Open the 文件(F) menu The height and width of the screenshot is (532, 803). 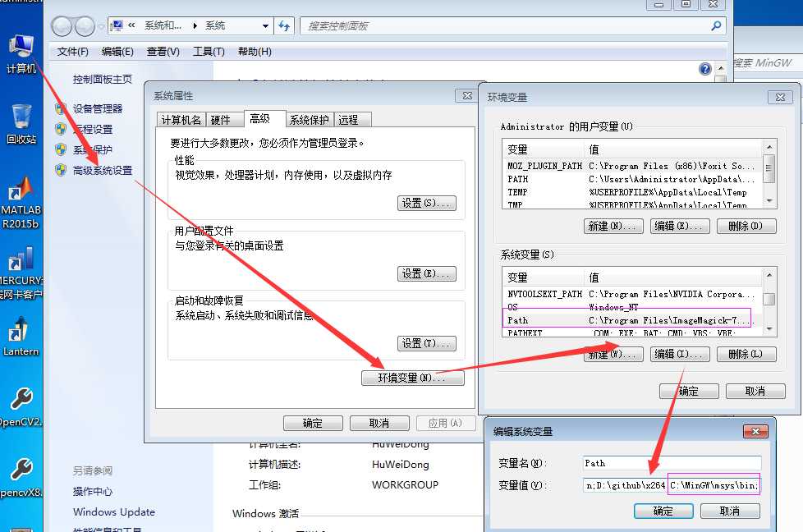pyautogui.click(x=73, y=52)
